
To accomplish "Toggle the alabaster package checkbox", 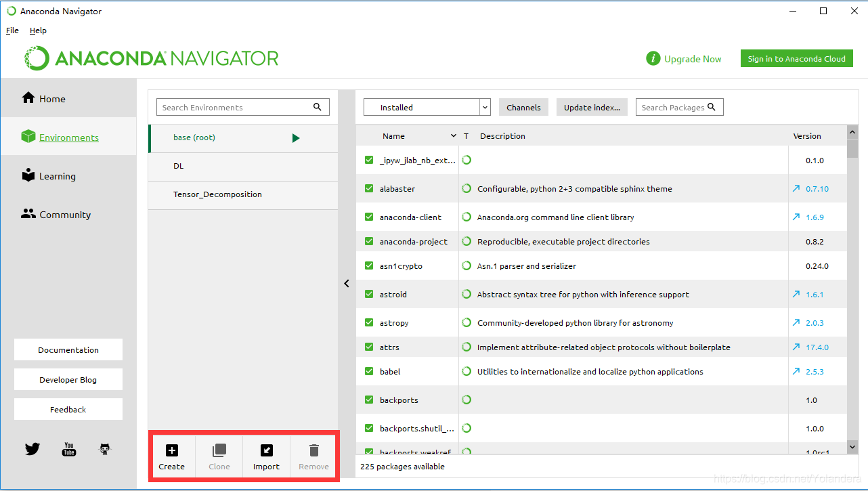I will pyautogui.click(x=369, y=189).
